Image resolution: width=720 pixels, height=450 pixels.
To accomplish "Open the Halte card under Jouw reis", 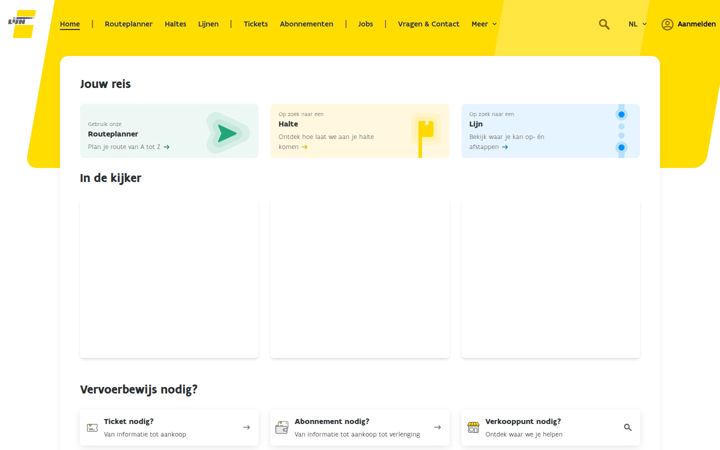I will point(360,131).
